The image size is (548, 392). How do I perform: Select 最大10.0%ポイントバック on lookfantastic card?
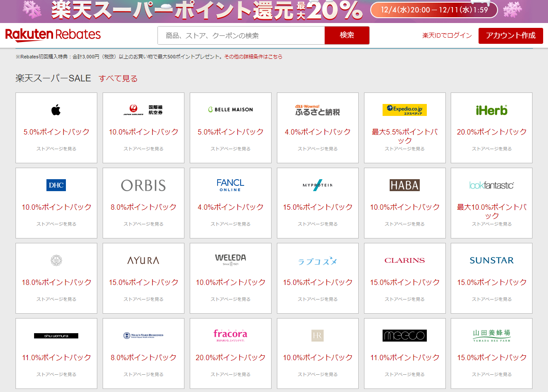pos(492,211)
